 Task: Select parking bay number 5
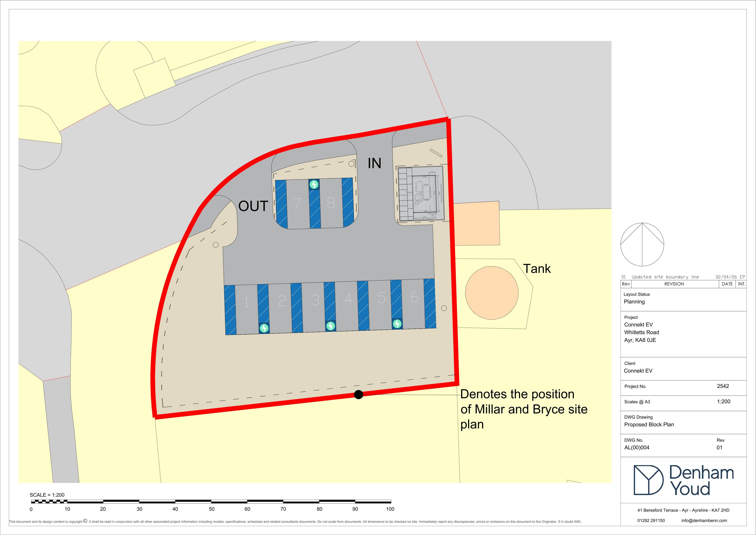pos(381,297)
